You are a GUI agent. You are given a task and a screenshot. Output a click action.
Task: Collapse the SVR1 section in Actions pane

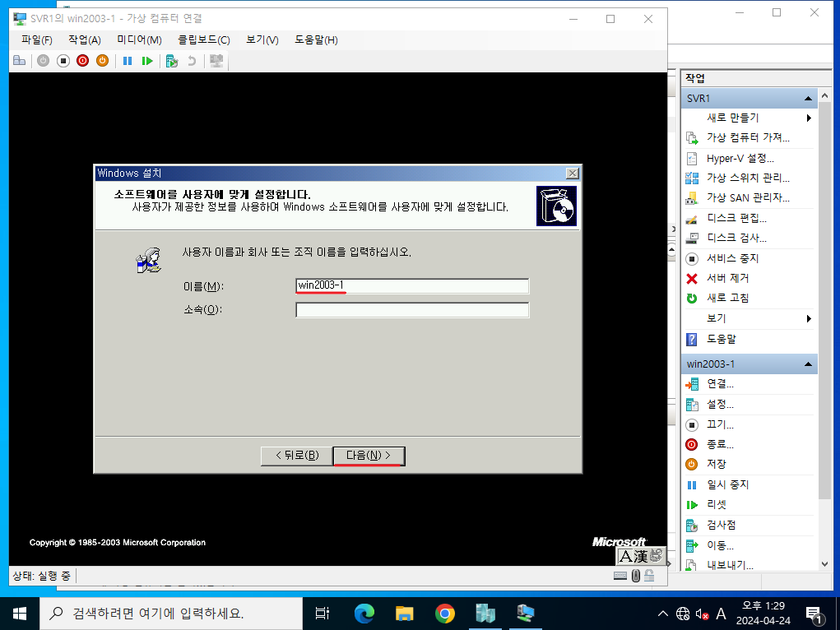[808, 99]
